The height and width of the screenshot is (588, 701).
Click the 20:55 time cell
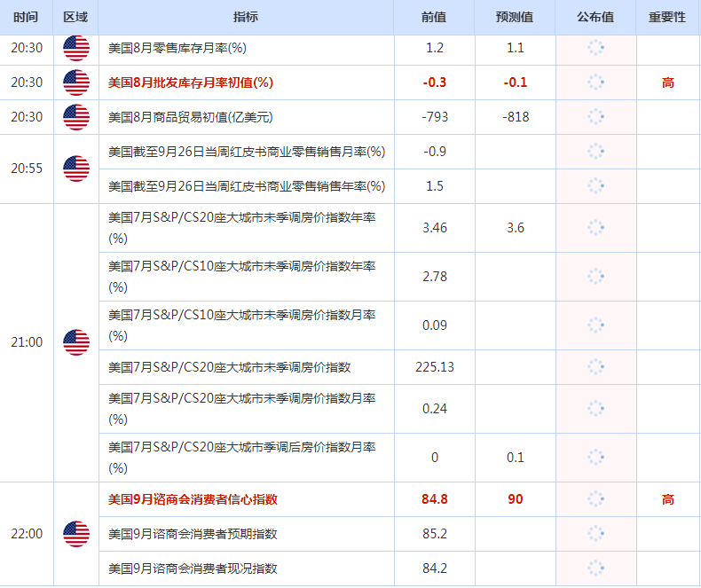(27, 169)
